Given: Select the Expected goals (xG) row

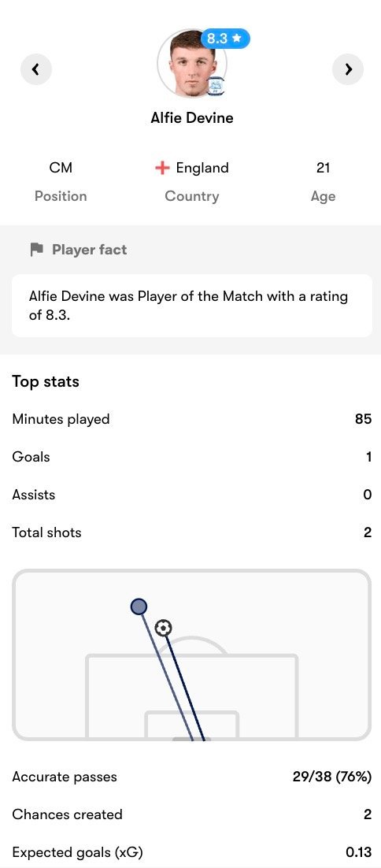Looking at the screenshot, I should (x=192, y=852).
